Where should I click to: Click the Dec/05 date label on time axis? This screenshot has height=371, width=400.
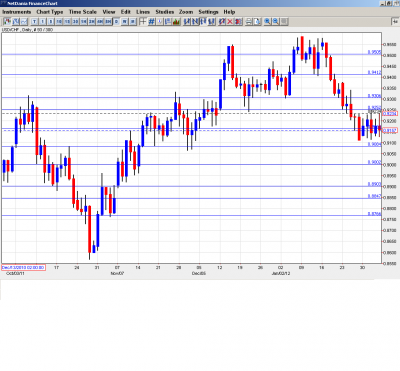click(199, 273)
